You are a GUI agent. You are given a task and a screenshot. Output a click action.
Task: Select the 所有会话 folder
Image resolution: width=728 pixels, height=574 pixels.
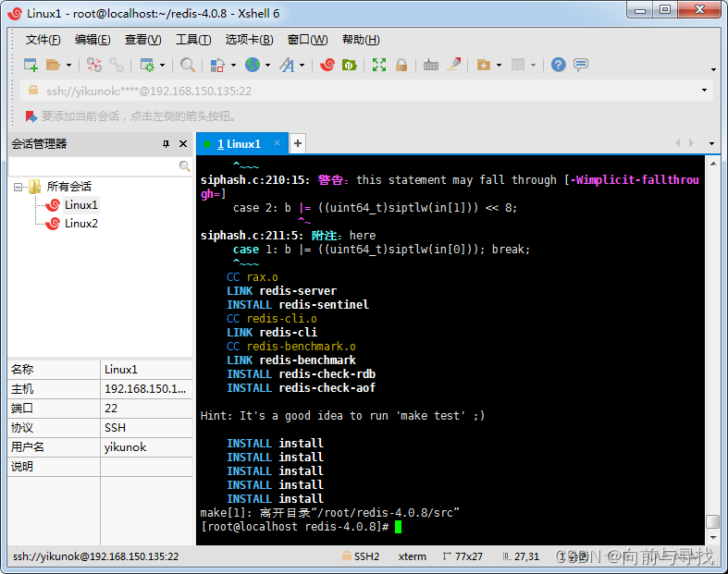(68, 187)
